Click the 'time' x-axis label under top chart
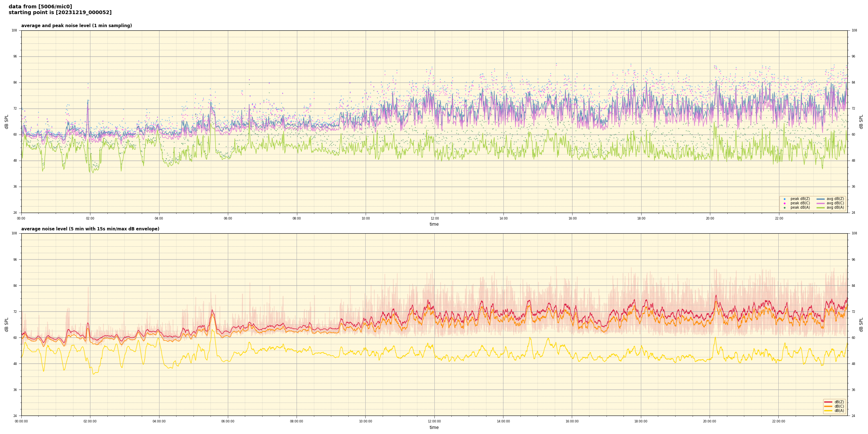 pyautogui.click(x=434, y=224)
